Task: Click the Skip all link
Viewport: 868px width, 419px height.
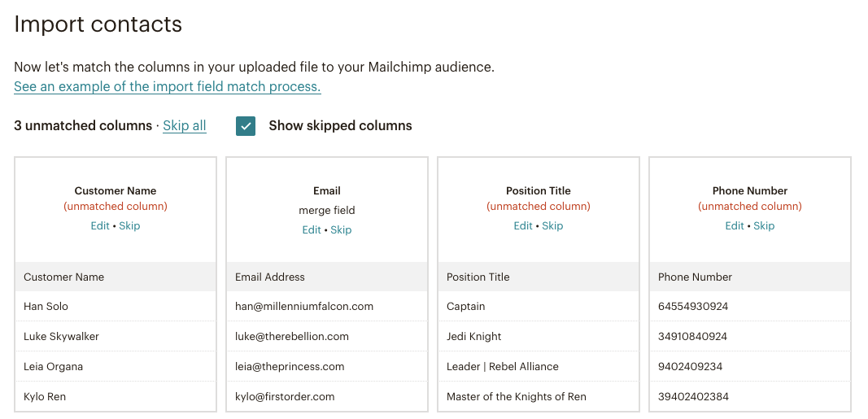Action: click(x=185, y=126)
